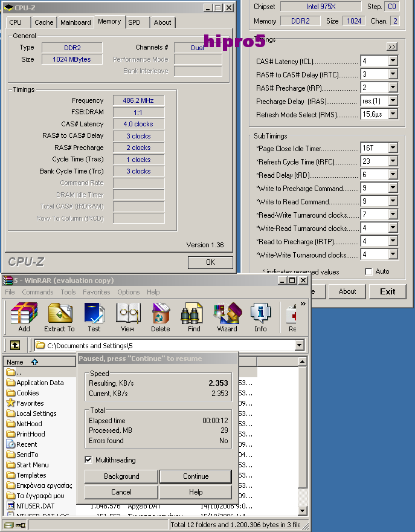The height and width of the screenshot is (532, 415).
Task: Click the Recent folder icon
Action: [11, 444]
